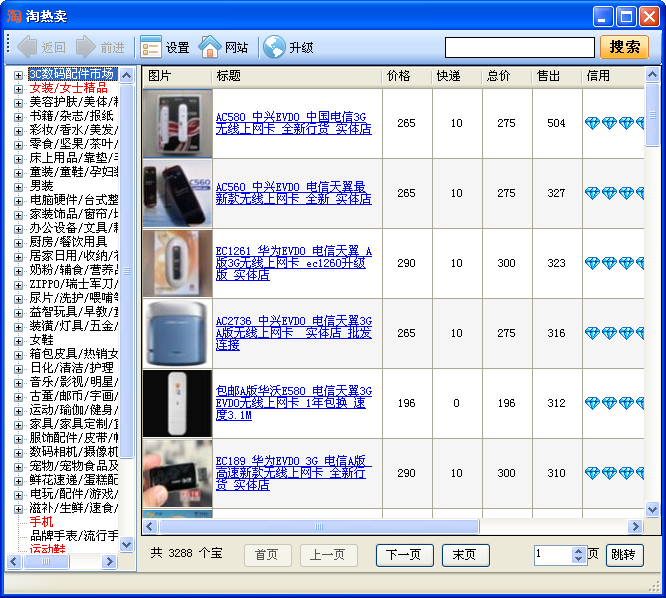Image resolution: width=666 pixels, height=598 pixels.
Task: Expand the 3C数码配件市场 tree node
Action: coord(18,74)
